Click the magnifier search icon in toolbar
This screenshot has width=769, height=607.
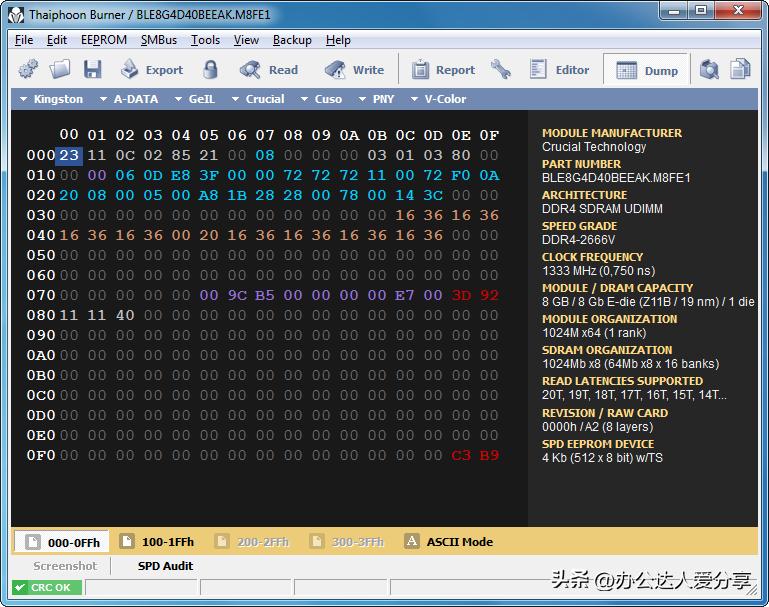click(x=709, y=70)
